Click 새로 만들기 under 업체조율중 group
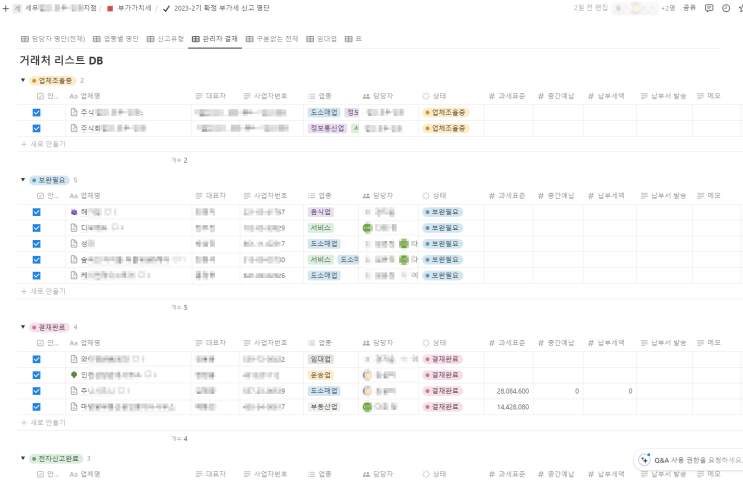743x481 pixels. [43, 144]
